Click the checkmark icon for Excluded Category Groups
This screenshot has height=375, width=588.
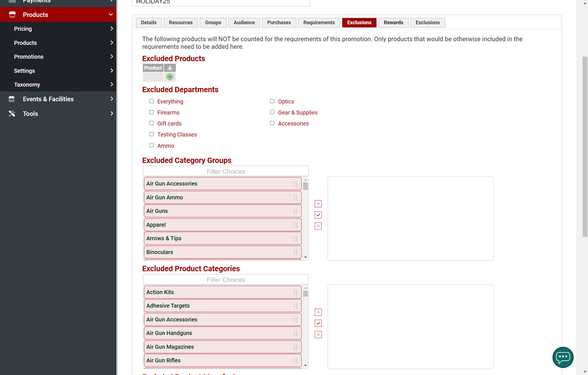coord(318,215)
